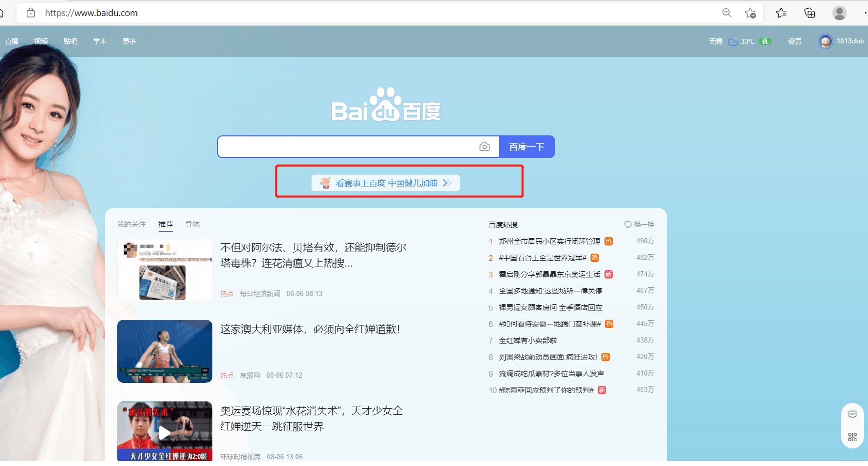Open hot search 全国多地通知:这些场所一律关停
The image size is (868, 466).
click(x=550, y=291)
